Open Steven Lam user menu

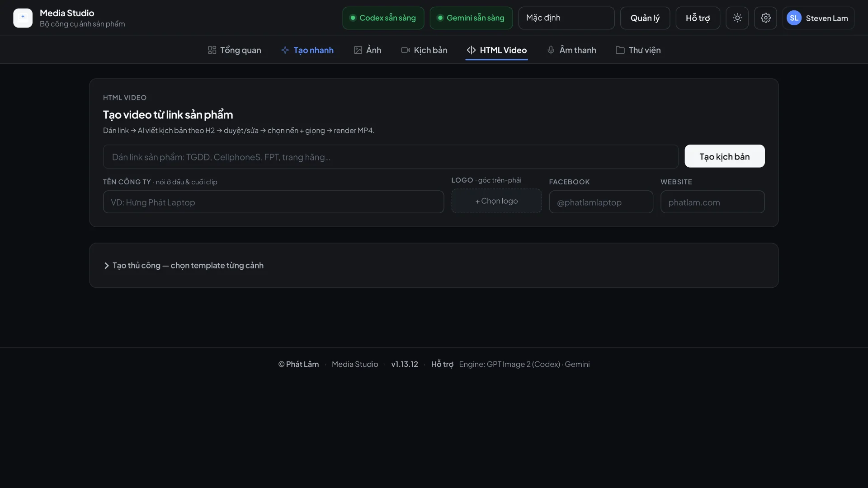click(818, 18)
